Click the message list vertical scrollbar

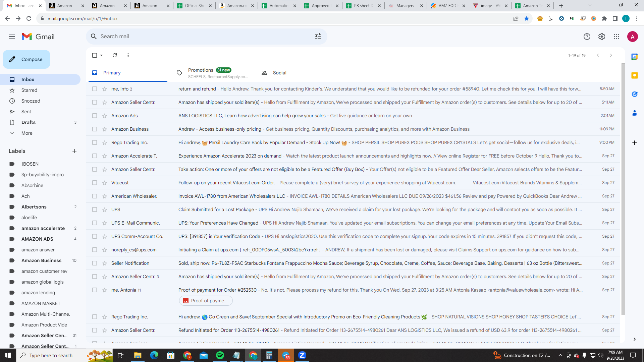click(624, 189)
